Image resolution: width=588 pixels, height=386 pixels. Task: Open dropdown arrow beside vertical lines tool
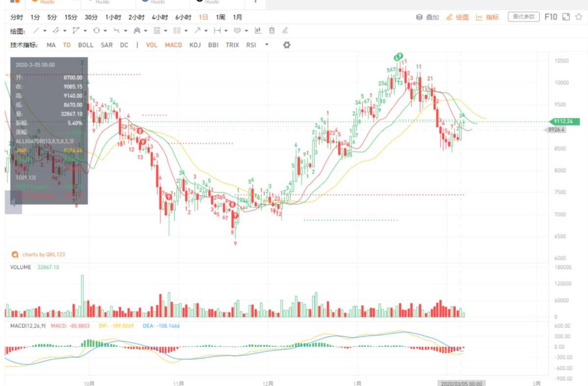(185, 30)
